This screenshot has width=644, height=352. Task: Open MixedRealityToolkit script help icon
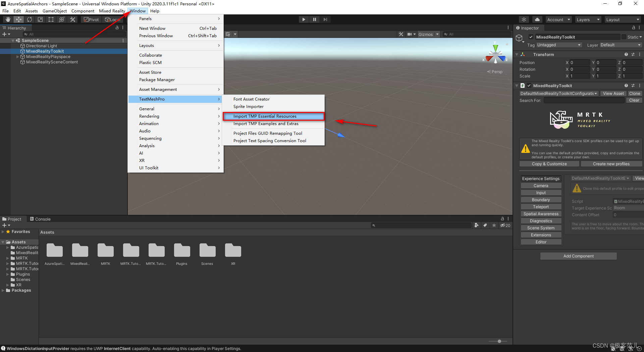(x=626, y=85)
